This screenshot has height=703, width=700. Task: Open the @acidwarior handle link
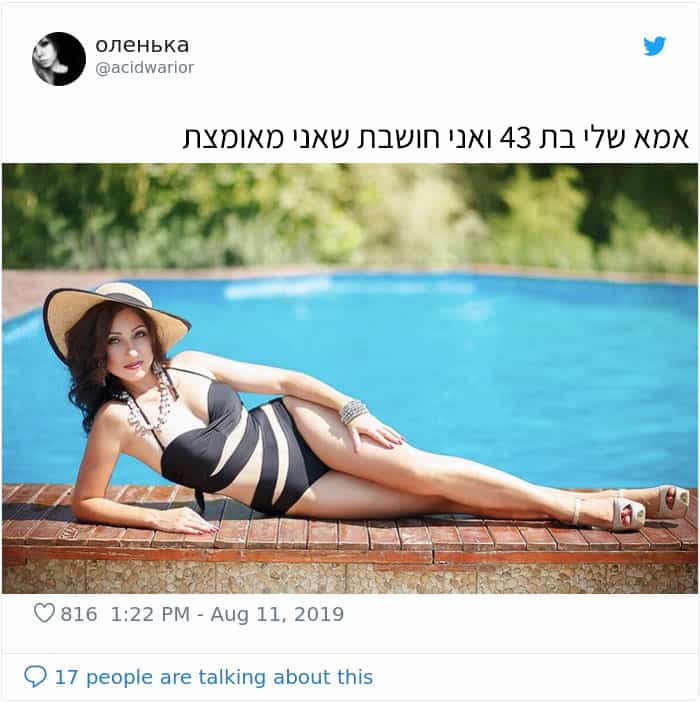click(x=144, y=68)
